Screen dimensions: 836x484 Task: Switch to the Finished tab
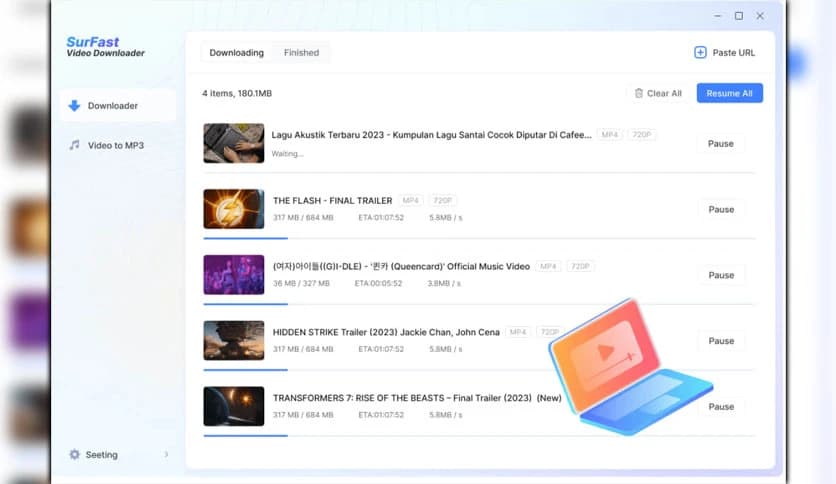click(x=301, y=53)
